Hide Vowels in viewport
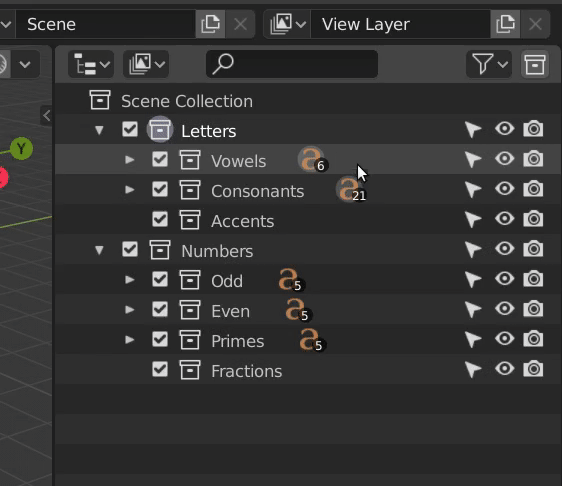Image resolution: width=562 pixels, height=486 pixels. coord(505,159)
